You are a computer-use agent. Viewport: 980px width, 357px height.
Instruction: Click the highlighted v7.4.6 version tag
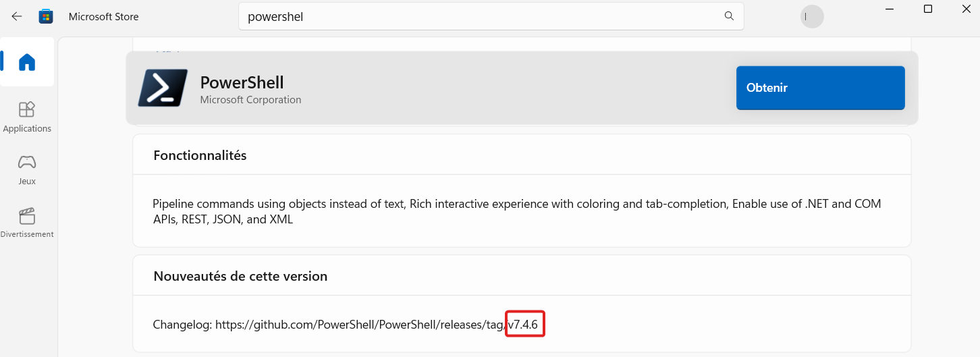(x=524, y=325)
